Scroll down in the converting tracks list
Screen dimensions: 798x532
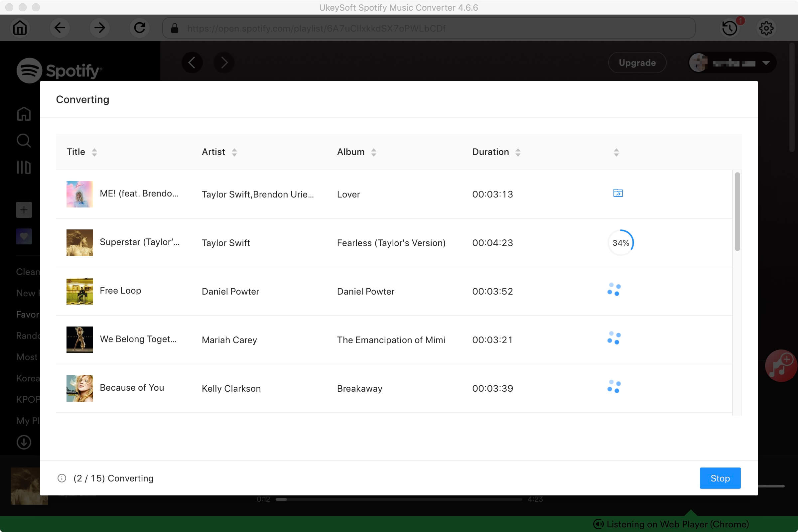738,356
